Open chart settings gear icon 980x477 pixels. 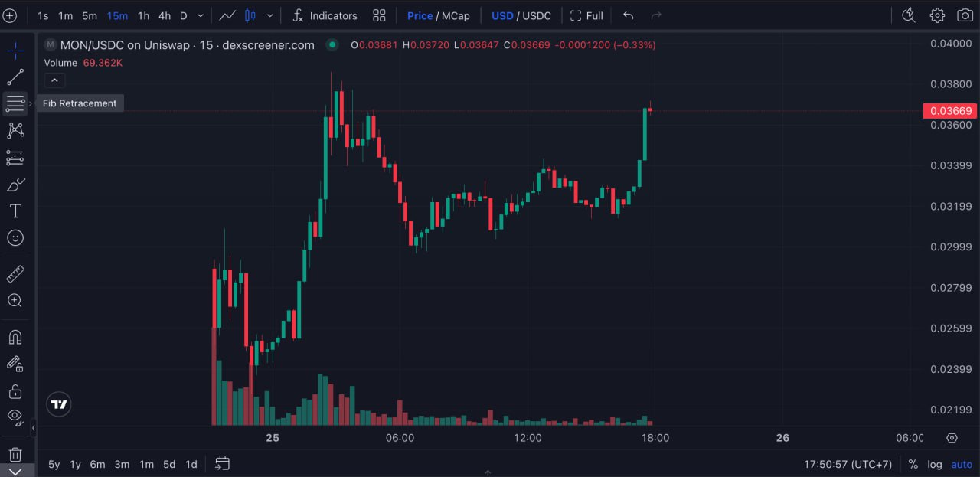[937, 15]
